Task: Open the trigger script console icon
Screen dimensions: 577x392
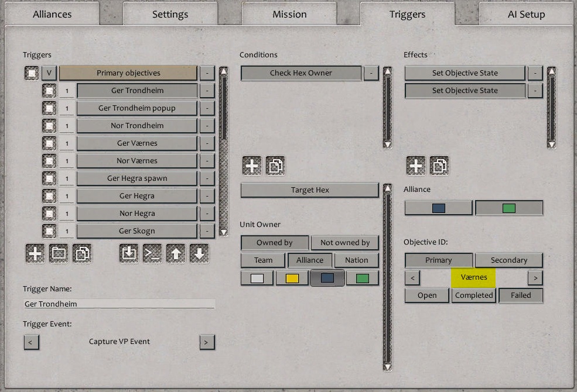Action: coord(152,253)
